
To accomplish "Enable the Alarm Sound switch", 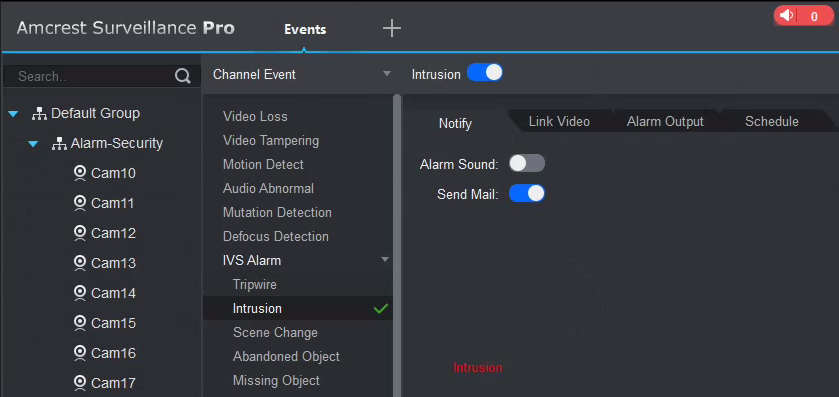I will tap(527, 164).
